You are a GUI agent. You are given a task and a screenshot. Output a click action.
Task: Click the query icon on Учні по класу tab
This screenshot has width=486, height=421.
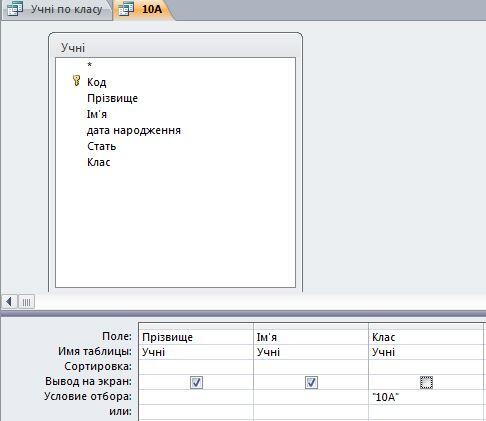15,9
